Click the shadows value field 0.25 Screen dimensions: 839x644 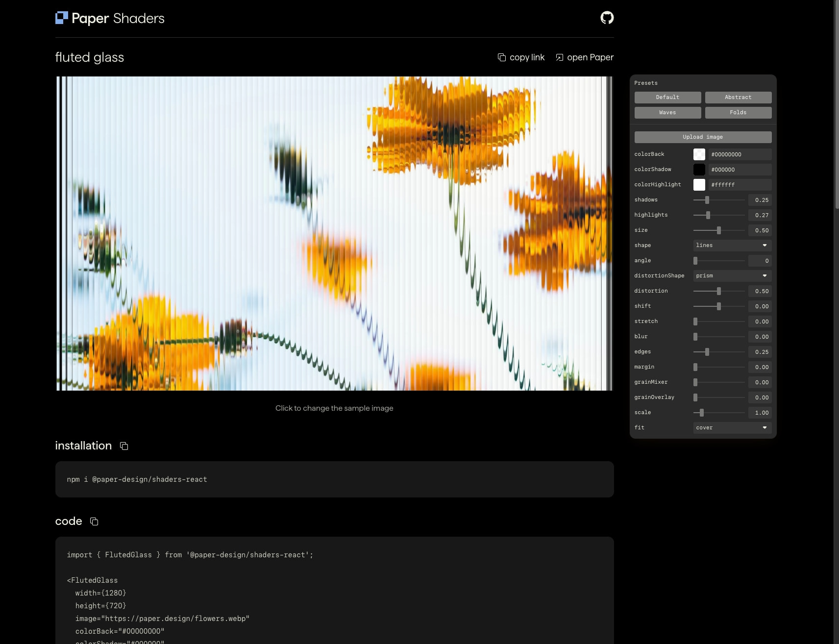coord(760,200)
